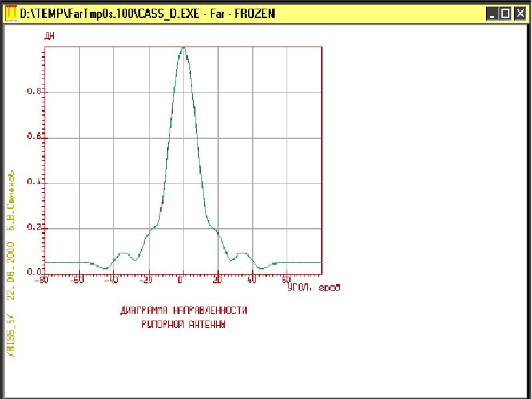The width and height of the screenshot is (532, 399).
Task: Click the -80 x-axis tick label
Action: (41, 280)
